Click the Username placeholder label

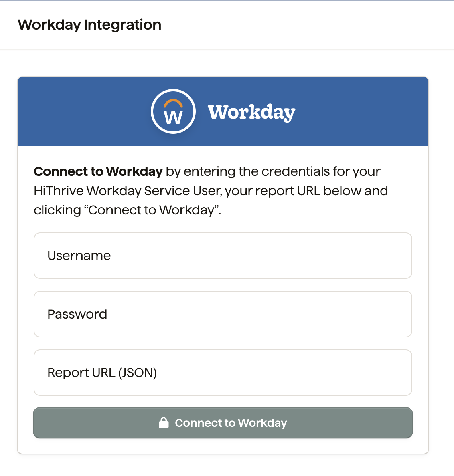pos(79,256)
